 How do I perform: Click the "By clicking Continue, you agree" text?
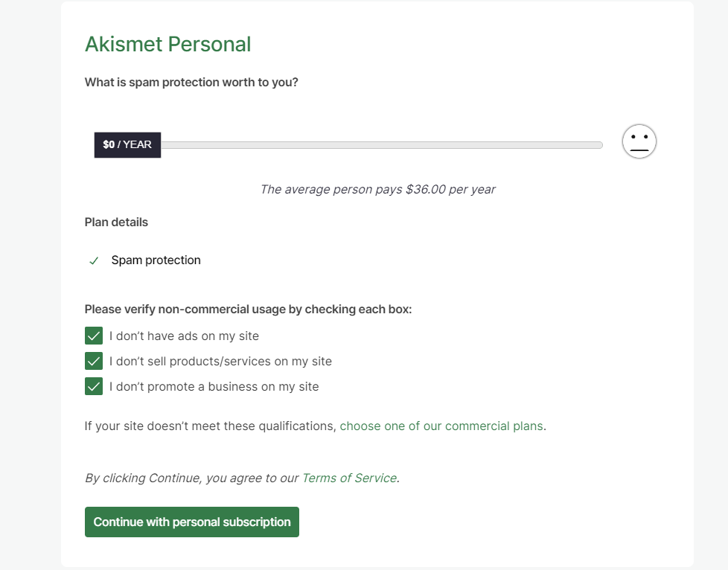tap(192, 478)
